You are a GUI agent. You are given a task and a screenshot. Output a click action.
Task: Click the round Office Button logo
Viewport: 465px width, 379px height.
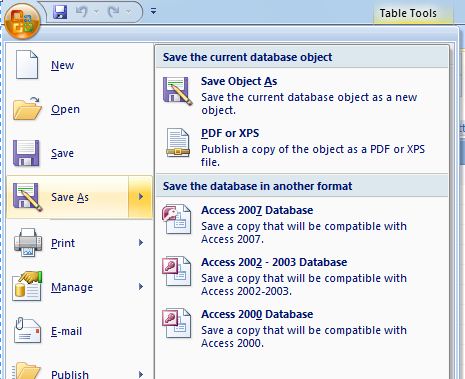(22, 22)
